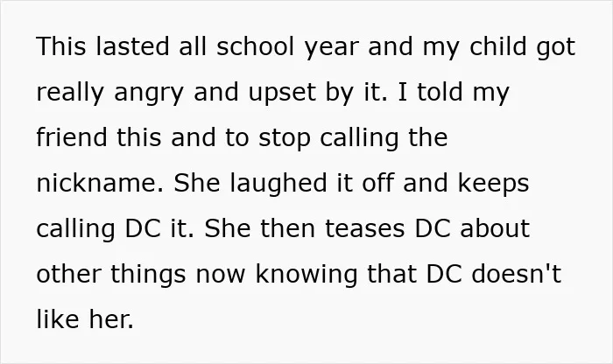
Task: Select the word "teases" in the paragraph
Action: click(x=364, y=228)
